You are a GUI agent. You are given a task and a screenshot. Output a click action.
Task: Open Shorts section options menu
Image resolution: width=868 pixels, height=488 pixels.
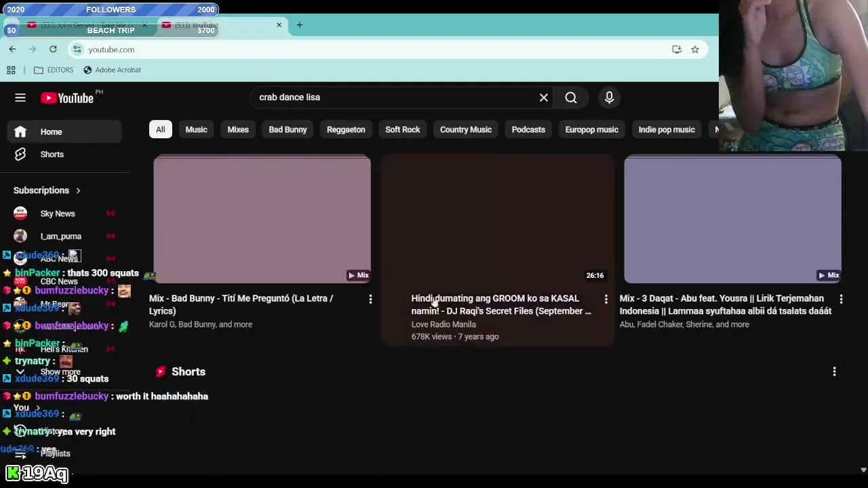834,371
